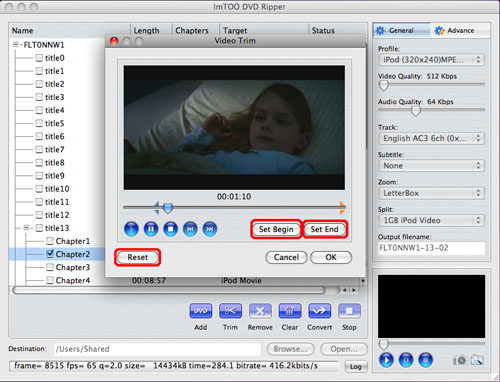Screen dimensions: 500x382
Task: Click the Audio Quality slider handle
Action: (416, 111)
